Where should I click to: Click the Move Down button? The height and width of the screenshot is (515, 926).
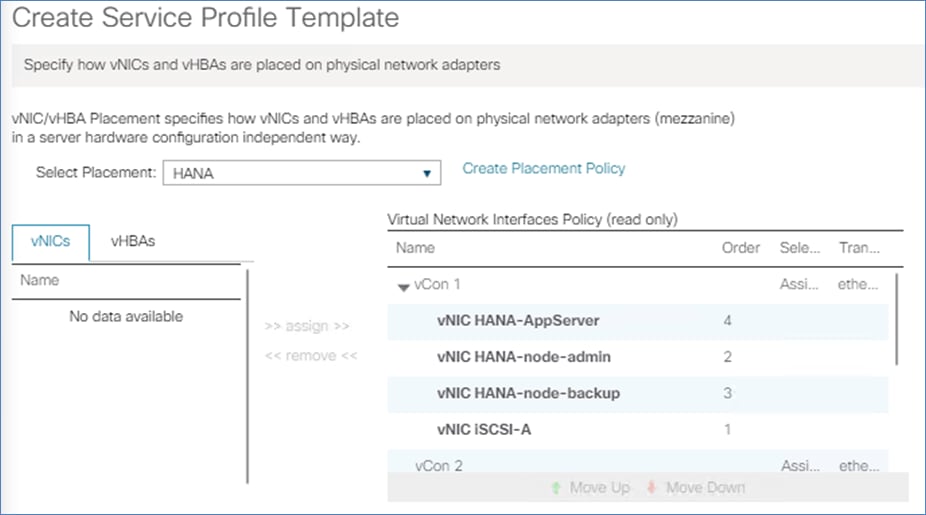click(x=696, y=488)
